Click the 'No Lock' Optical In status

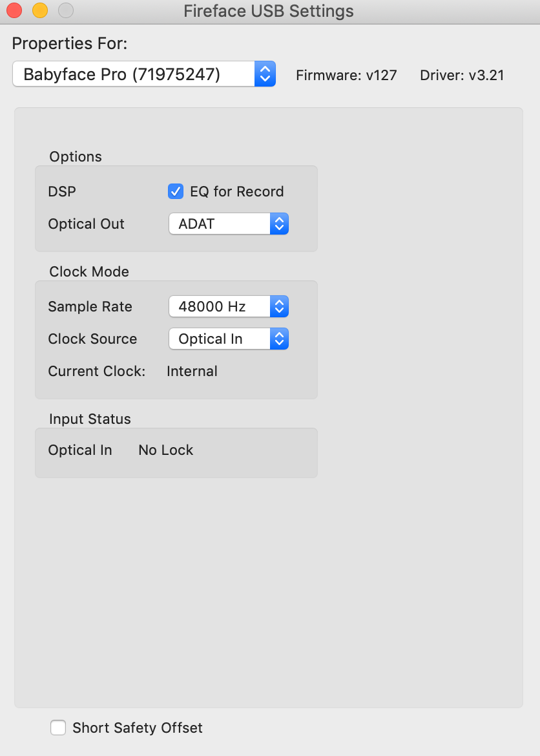click(x=166, y=450)
